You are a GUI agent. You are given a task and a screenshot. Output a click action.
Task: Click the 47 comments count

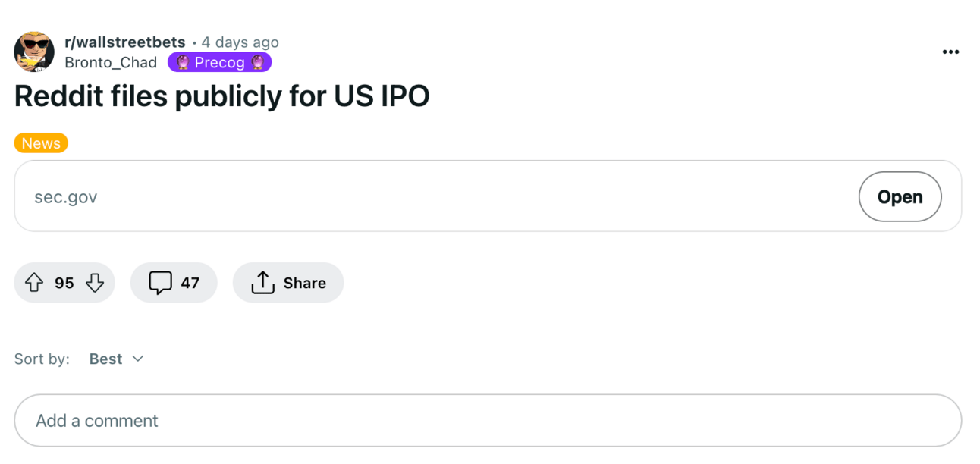190,283
